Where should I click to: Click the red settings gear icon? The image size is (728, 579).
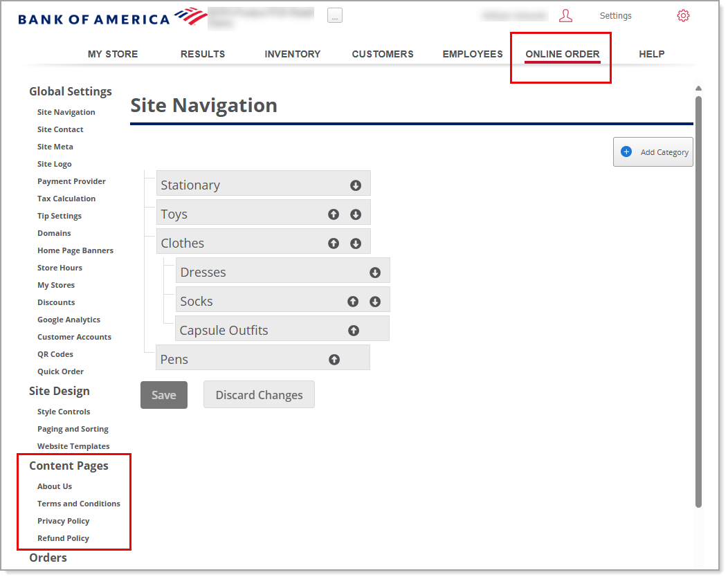tap(683, 16)
